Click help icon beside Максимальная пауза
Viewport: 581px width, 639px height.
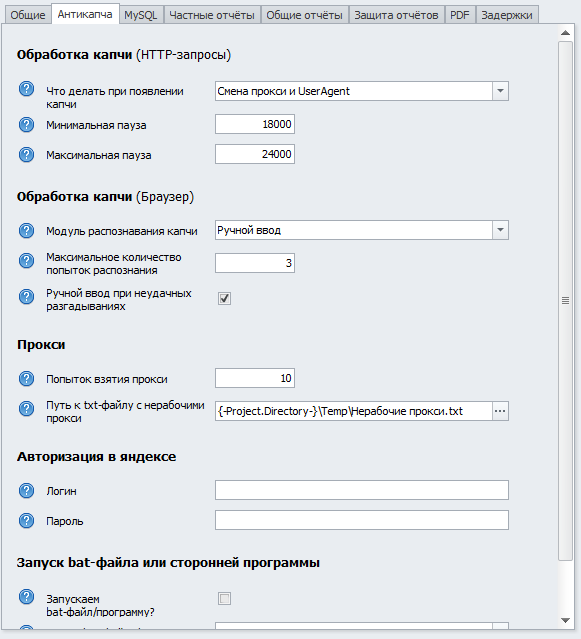[x=26, y=154]
